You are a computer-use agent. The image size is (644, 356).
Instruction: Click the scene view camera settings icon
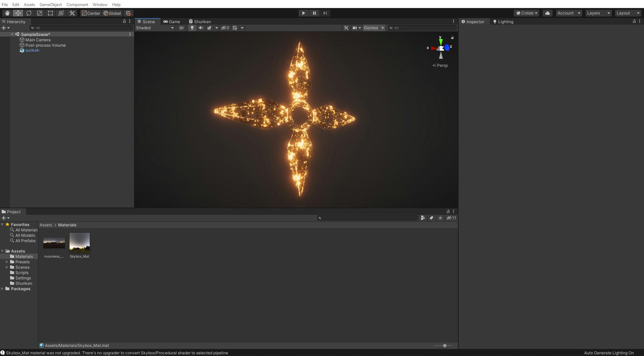point(356,28)
